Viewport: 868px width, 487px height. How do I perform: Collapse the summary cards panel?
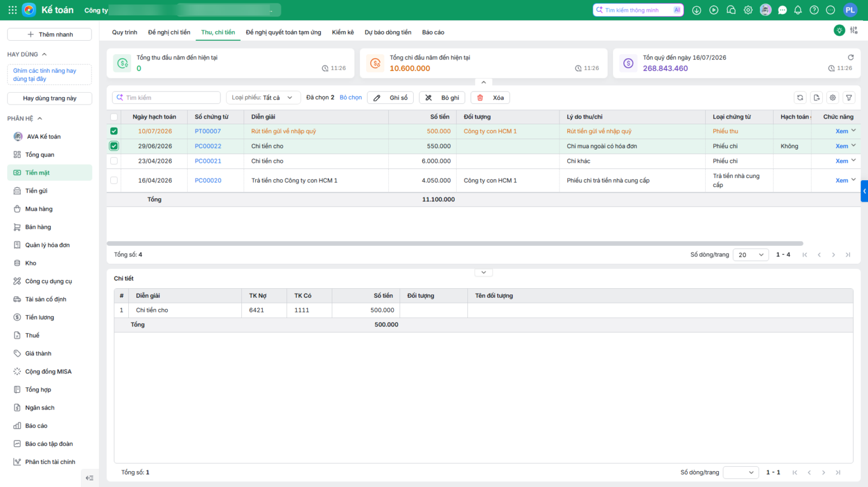[x=484, y=82]
